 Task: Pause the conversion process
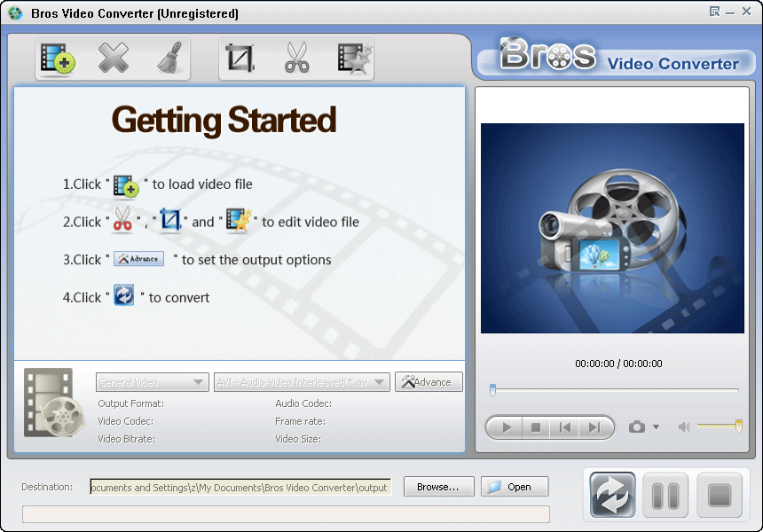[x=665, y=495]
